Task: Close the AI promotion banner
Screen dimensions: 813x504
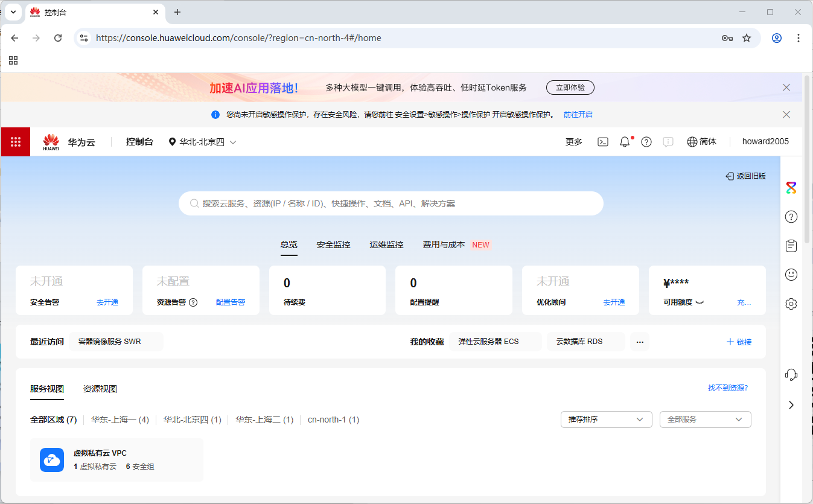Action: pos(786,88)
